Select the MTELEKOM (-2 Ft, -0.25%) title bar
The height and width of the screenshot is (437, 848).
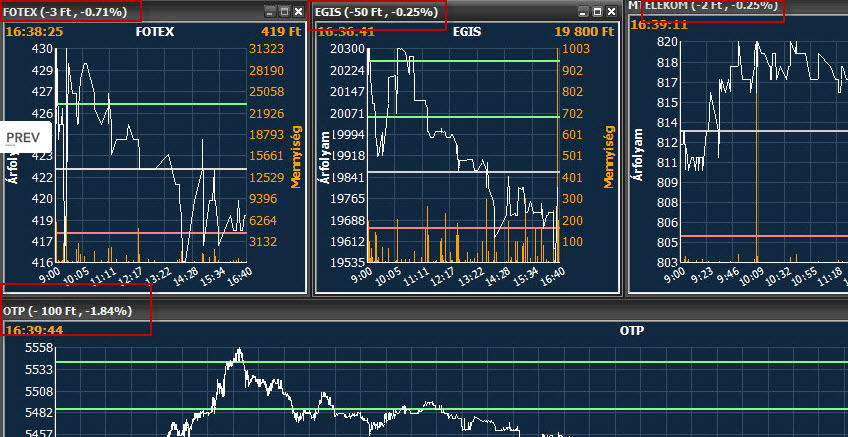tap(737, 6)
